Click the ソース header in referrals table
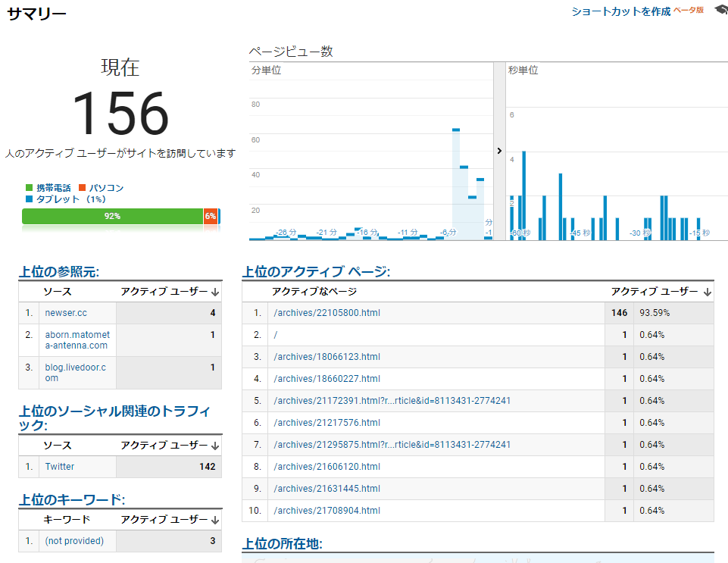Viewport: 728px width, 563px height. pos(58,291)
